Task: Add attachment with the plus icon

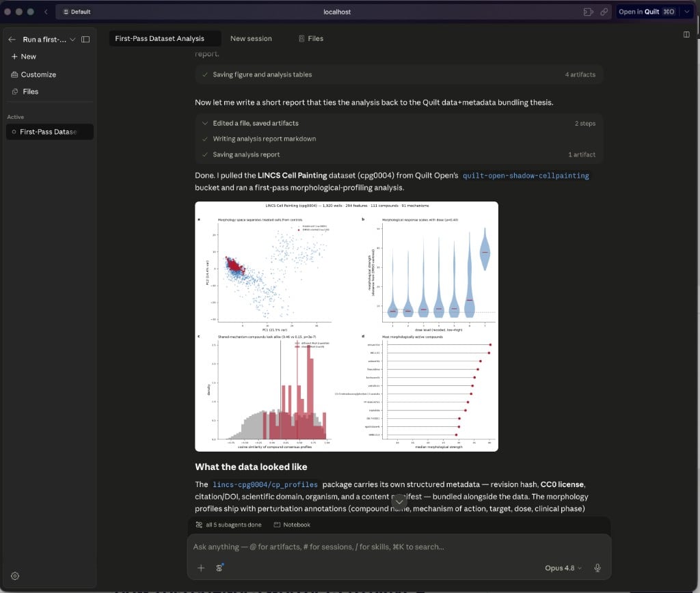Action: [201, 568]
